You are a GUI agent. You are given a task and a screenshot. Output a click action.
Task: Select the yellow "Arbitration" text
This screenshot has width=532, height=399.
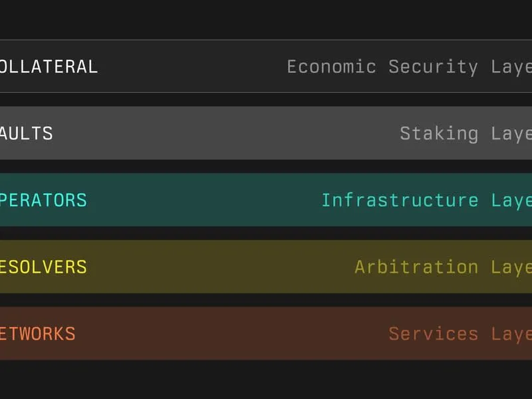pos(416,267)
